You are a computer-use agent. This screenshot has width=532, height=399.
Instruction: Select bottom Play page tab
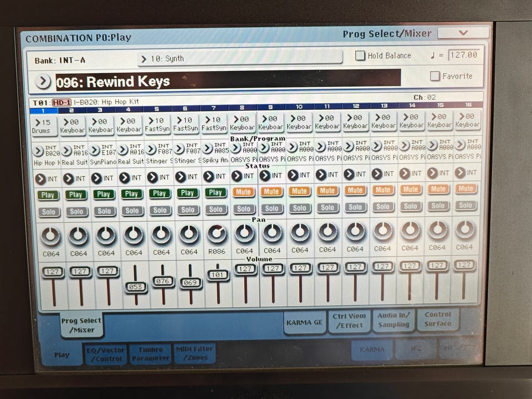pos(62,355)
